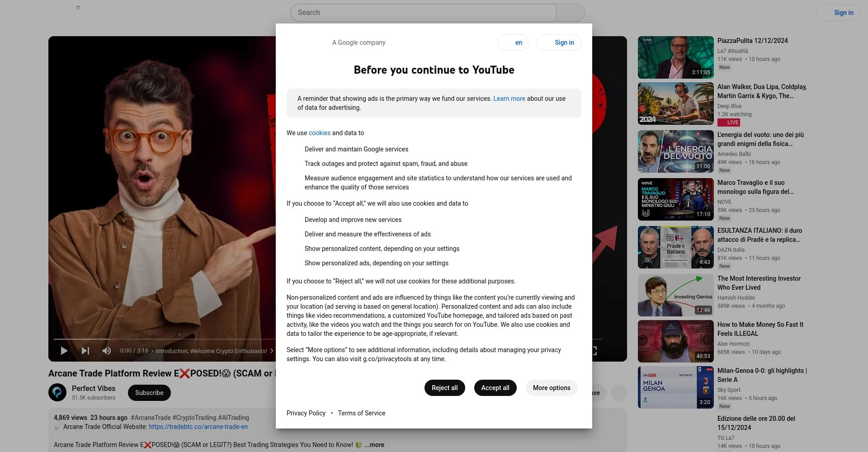Open Perfect Vibes channel avatar

[57, 392]
